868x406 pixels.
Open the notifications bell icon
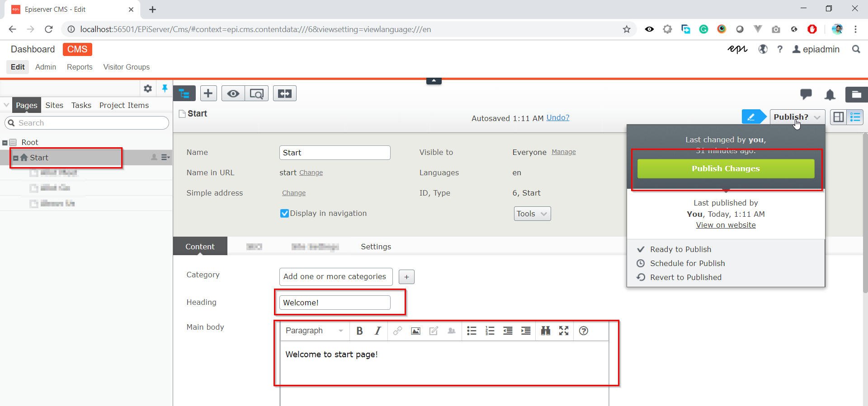pyautogui.click(x=830, y=94)
